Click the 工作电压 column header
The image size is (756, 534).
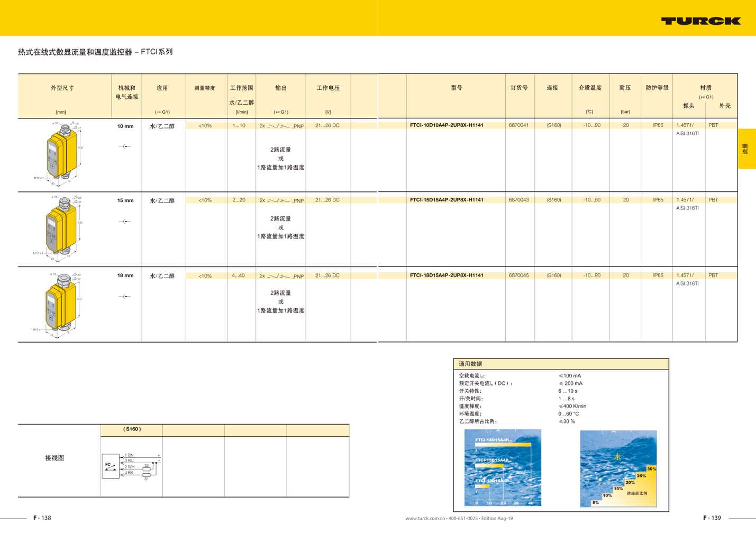[328, 88]
